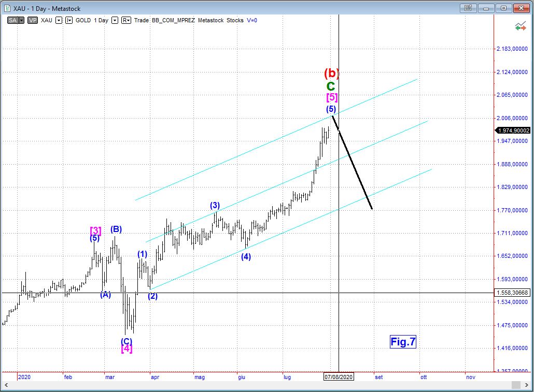
Task: Select the blue (C) wave label
Action: [x=127, y=341]
